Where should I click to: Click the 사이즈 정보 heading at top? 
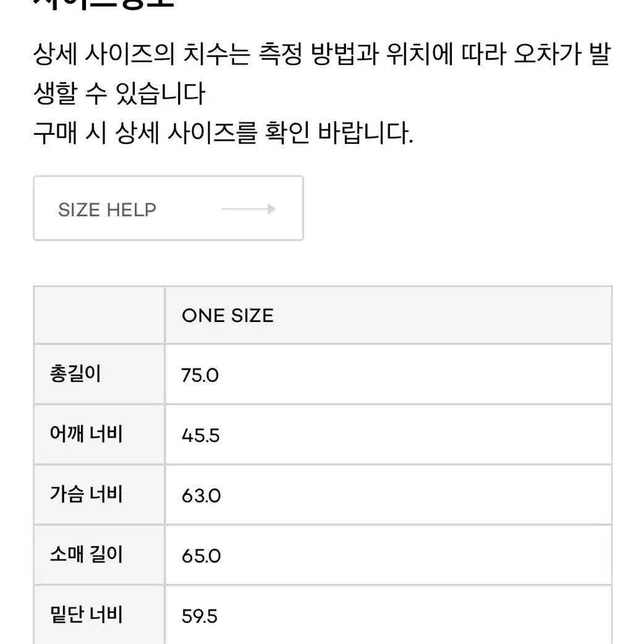pos(103,4)
